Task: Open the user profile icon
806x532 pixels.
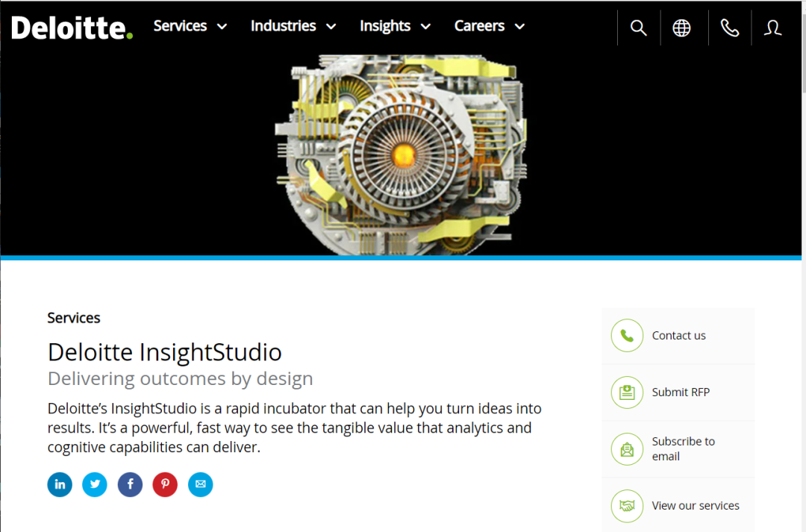Action: pyautogui.click(x=772, y=28)
